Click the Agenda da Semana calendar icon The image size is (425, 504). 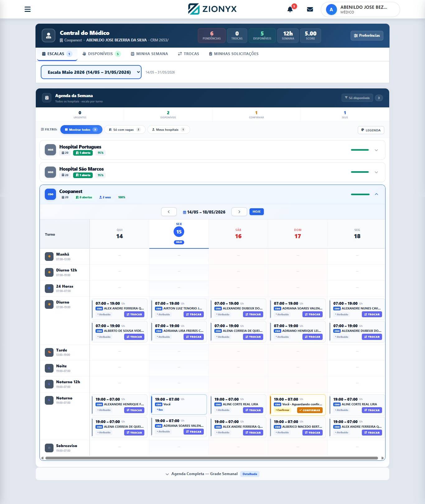click(47, 98)
